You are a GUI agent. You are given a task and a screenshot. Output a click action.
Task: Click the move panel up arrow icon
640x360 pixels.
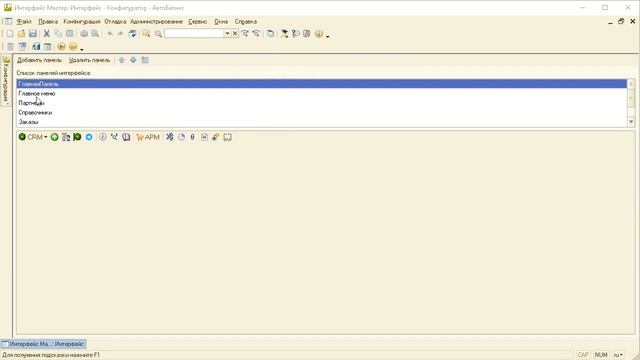(122, 60)
